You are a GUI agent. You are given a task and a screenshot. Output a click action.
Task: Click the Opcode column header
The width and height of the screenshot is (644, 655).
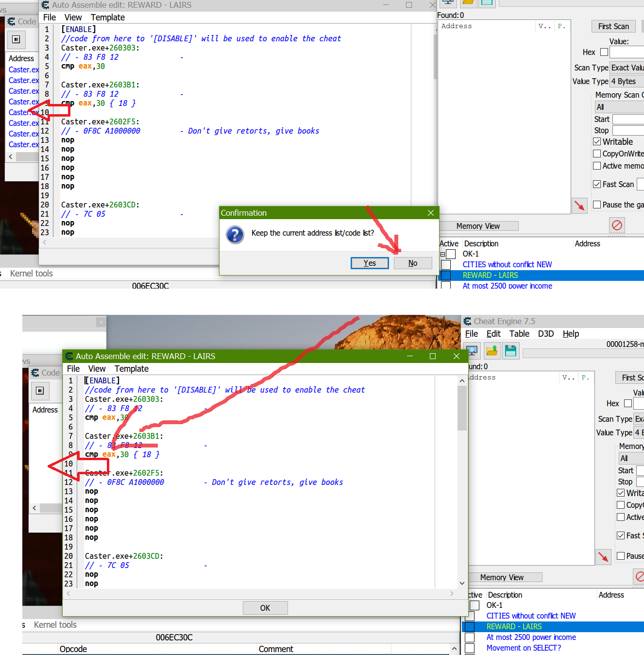pos(73,649)
